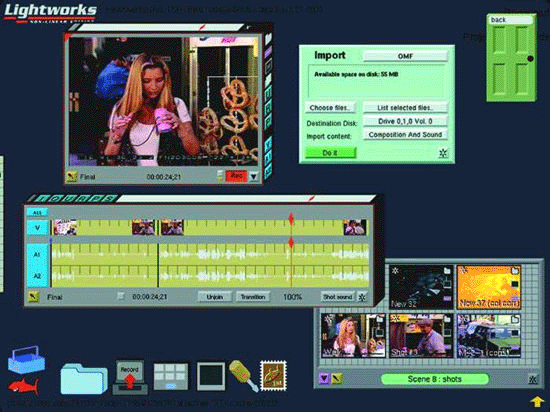Click the red timeline marker on video track
Screen dimensions: 550x412
click(x=291, y=219)
